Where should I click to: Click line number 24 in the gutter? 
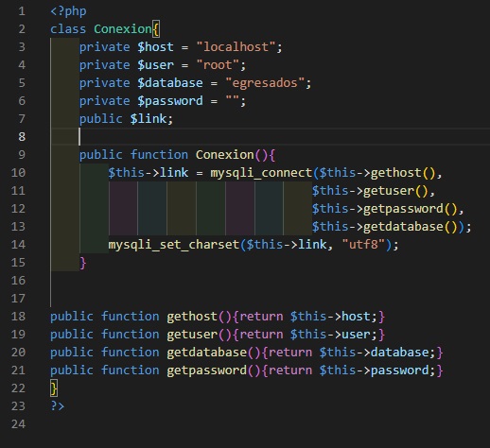click(18, 424)
